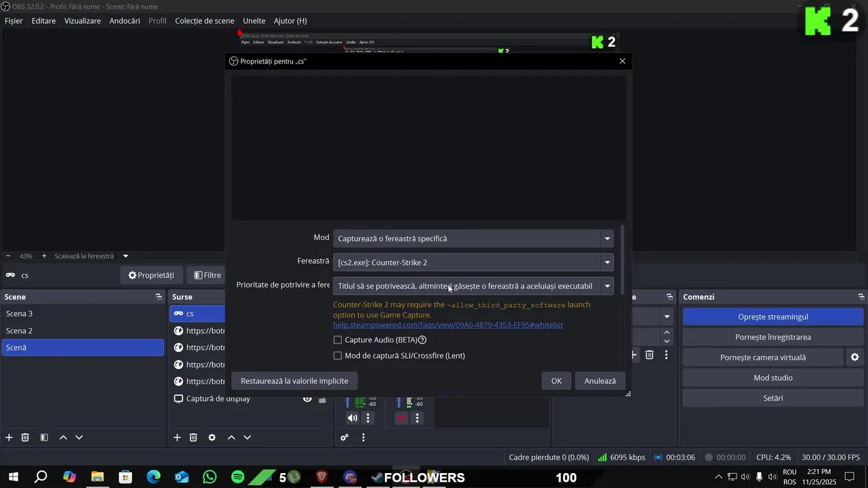Add a source with the Surse panel plus icon

[x=177, y=438]
